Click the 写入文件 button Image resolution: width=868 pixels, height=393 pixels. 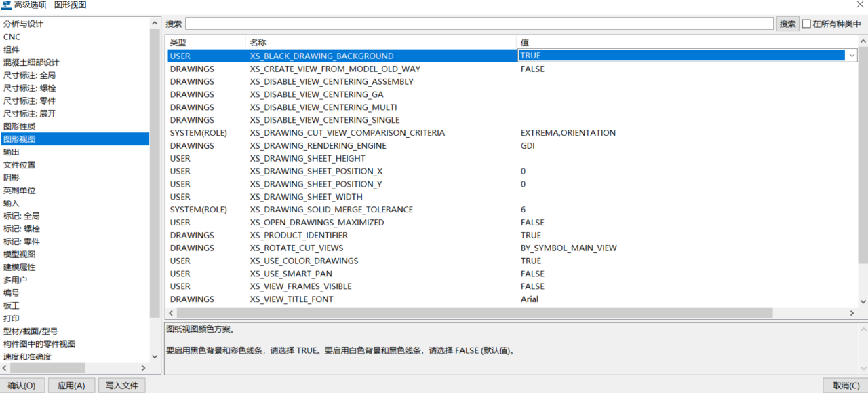click(x=121, y=386)
